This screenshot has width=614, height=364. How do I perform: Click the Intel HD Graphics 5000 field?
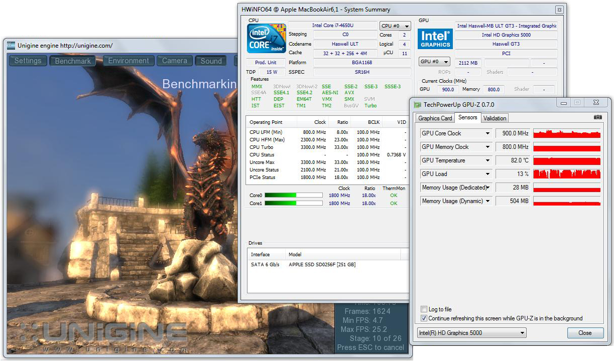click(506, 35)
